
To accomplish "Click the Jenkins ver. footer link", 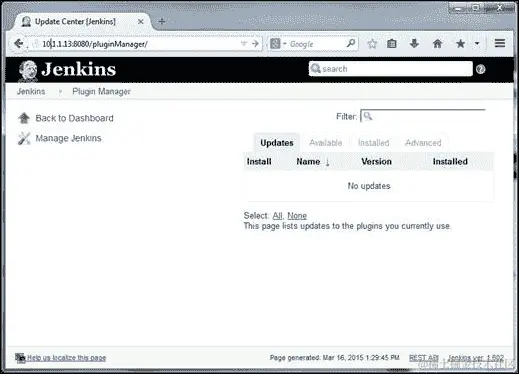I will tap(475, 358).
